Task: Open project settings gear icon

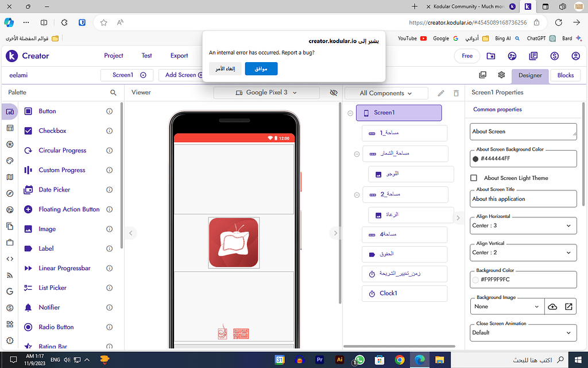Action: click(x=501, y=75)
